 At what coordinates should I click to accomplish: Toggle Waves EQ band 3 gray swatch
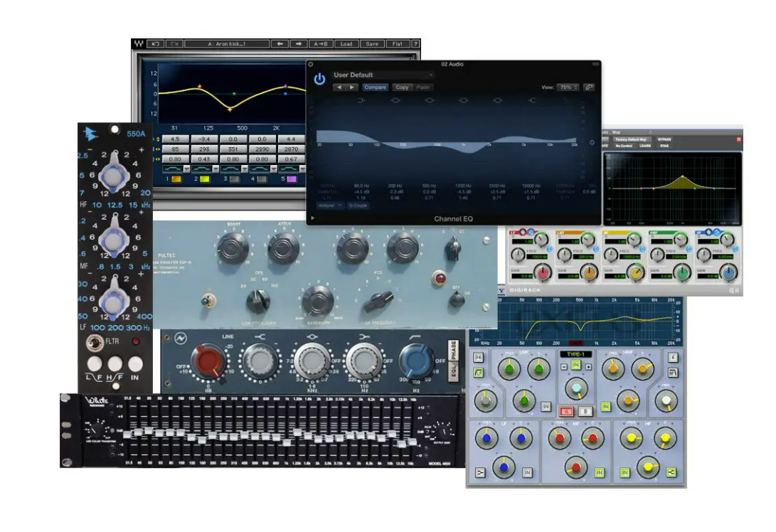coord(233,179)
